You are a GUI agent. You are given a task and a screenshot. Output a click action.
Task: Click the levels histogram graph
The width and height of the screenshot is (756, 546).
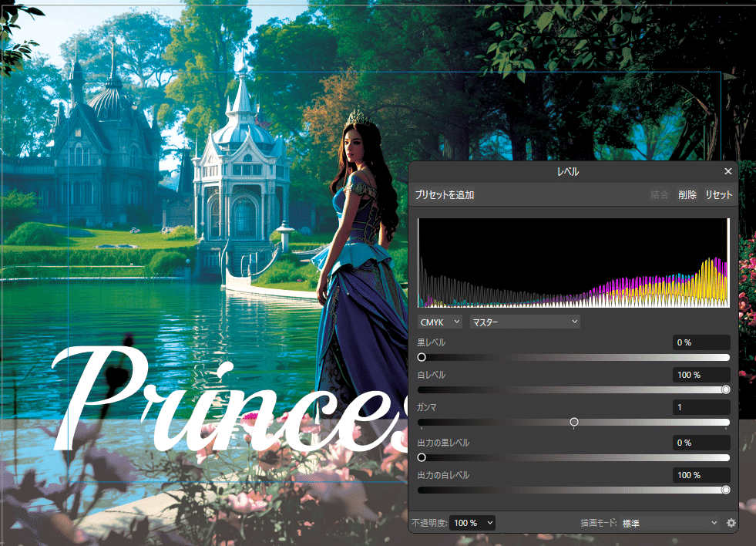pyautogui.click(x=574, y=263)
